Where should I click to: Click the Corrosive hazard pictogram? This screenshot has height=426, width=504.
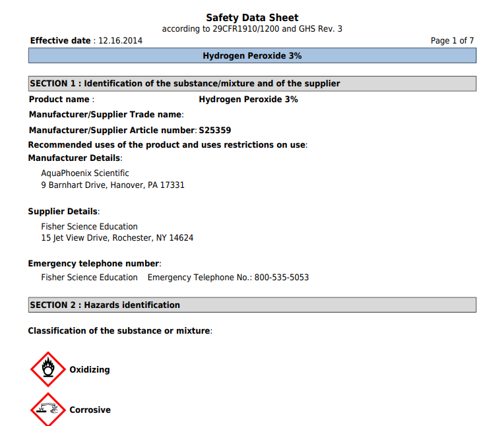48,410
